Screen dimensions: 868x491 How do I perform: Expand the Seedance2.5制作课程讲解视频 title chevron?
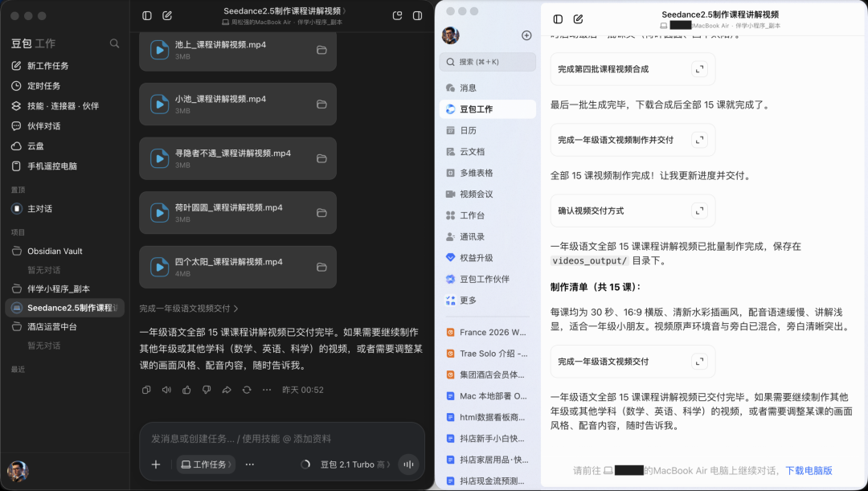click(x=344, y=10)
